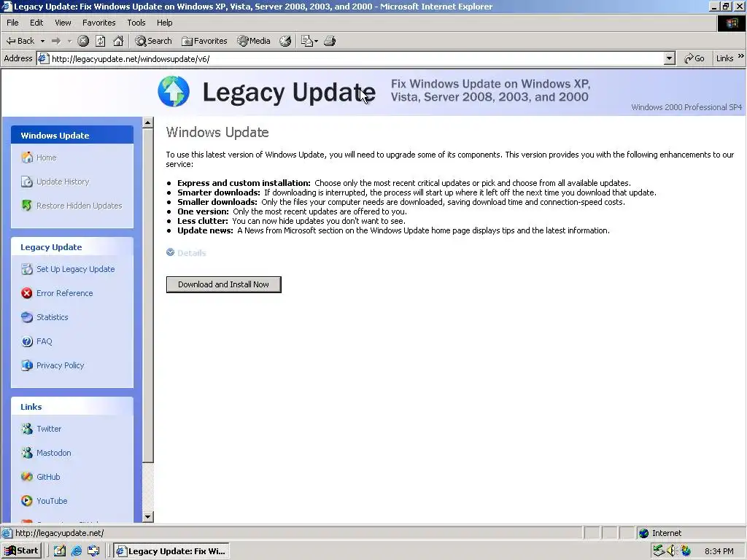Viewport: 747px width, 560px height.
Task: Open the Tools menu
Action: coord(136,23)
